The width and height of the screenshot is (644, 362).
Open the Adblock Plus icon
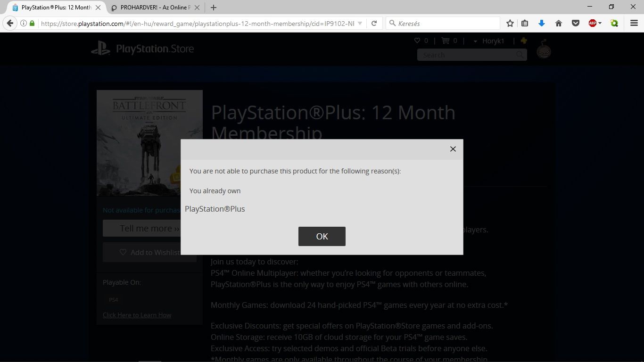tap(593, 23)
